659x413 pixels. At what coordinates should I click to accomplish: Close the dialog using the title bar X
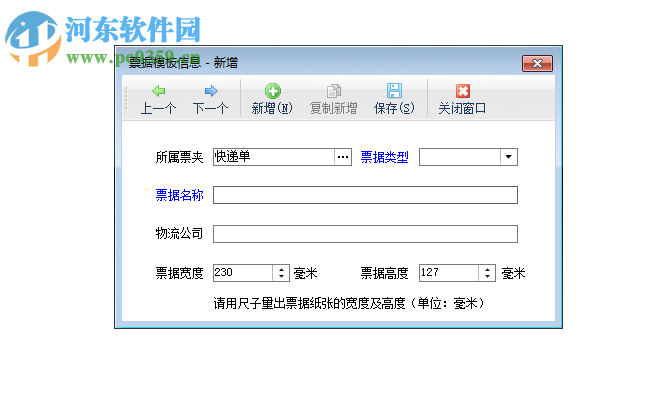click(537, 63)
